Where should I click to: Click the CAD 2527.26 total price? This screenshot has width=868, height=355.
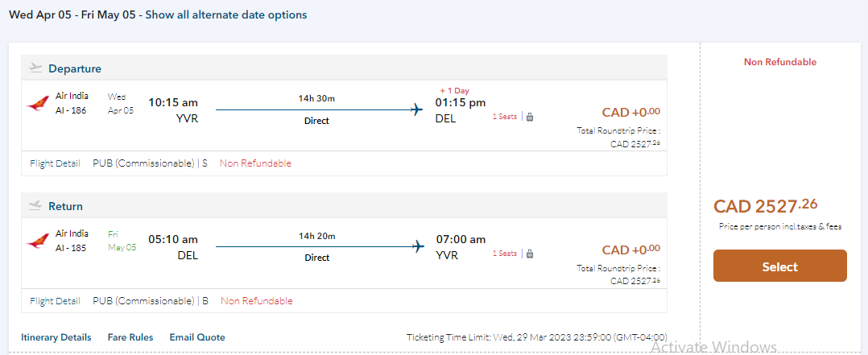pos(765,206)
